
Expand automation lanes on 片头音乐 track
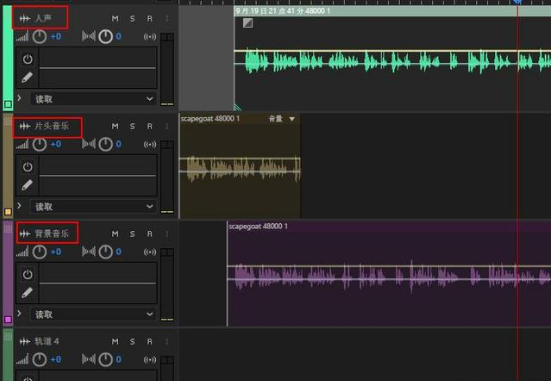click(x=19, y=206)
